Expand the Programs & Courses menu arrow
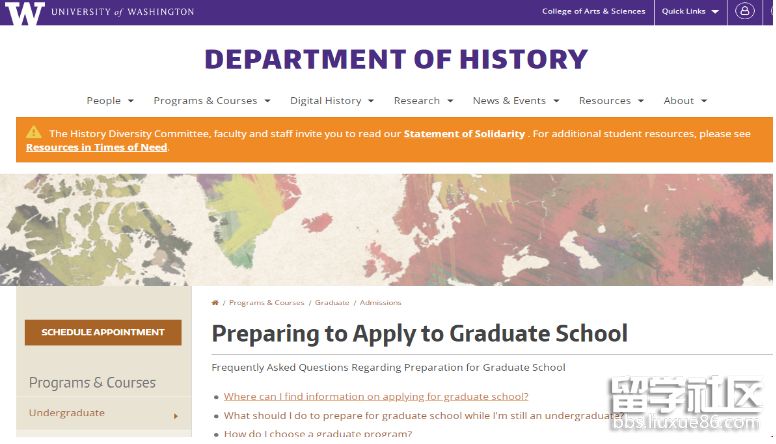The image size is (776, 444). (267, 101)
